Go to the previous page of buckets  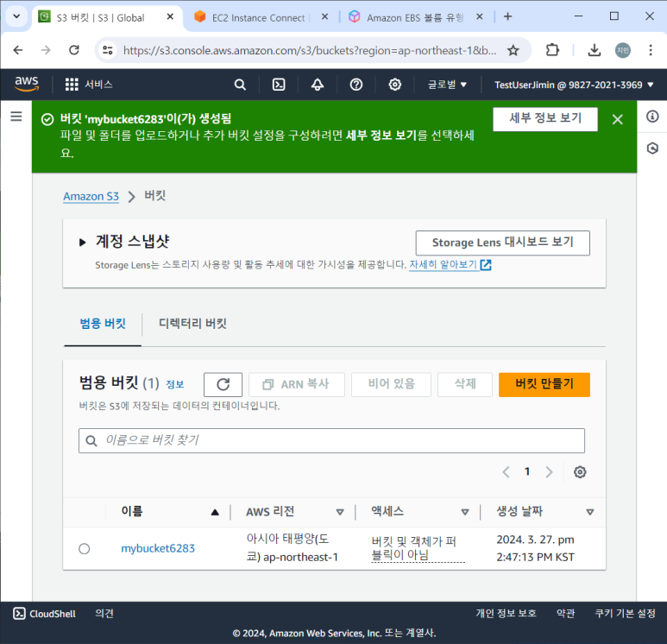pyautogui.click(x=506, y=471)
